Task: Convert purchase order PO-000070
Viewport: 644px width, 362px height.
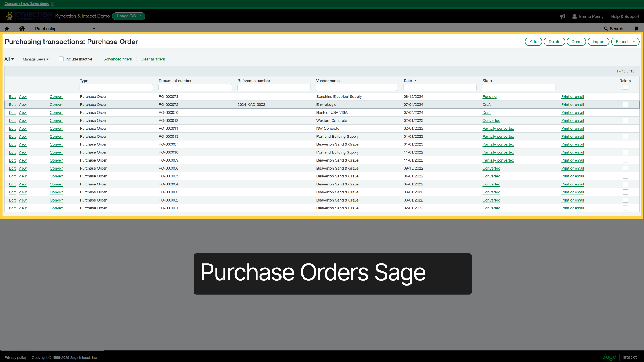Action: [x=57, y=112]
